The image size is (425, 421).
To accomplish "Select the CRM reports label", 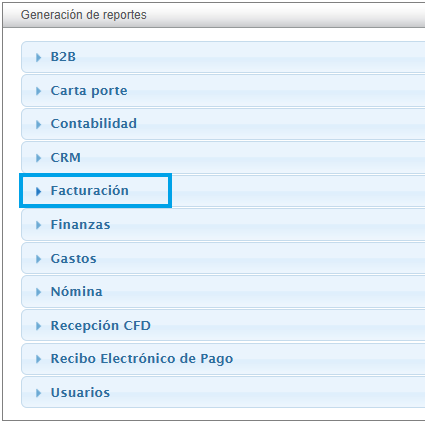I will point(66,157).
